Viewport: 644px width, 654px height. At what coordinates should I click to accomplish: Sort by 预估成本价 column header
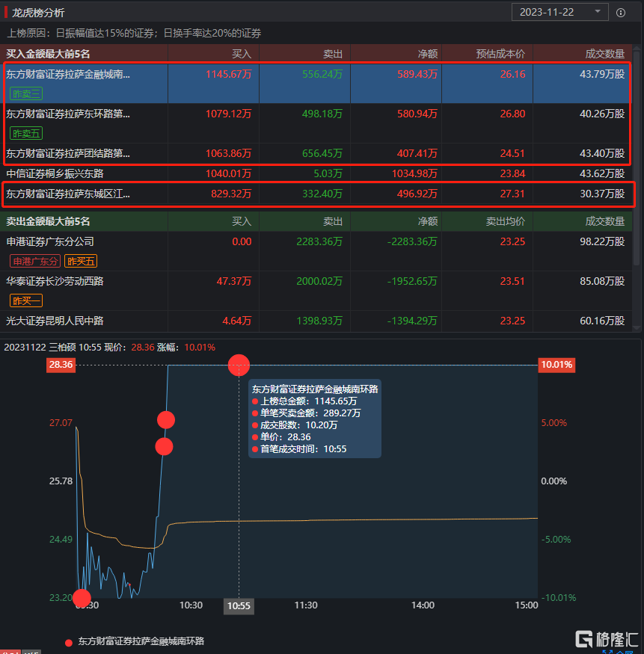500,54
